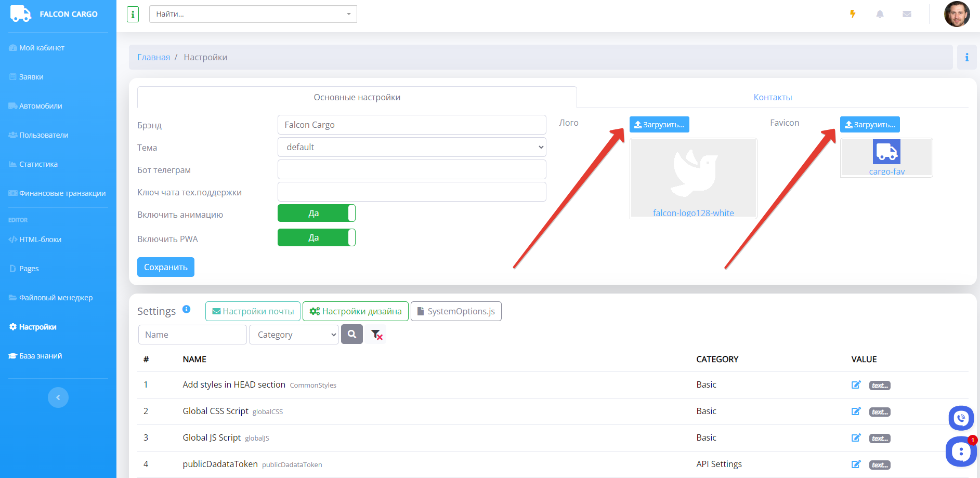The height and width of the screenshot is (478, 980).
Task: Open Настройки дизайна button
Action: pyautogui.click(x=356, y=311)
